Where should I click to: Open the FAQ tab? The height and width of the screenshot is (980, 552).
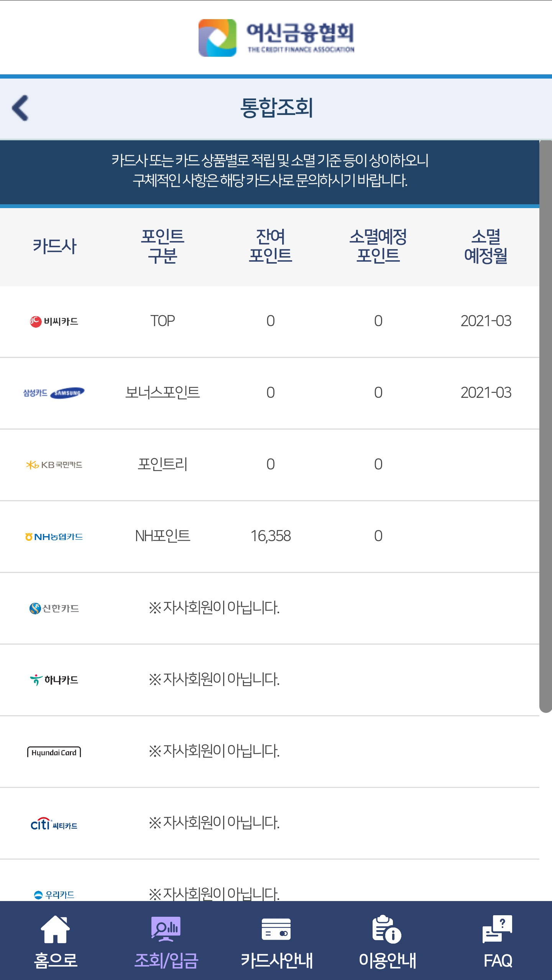click(498, 941)
